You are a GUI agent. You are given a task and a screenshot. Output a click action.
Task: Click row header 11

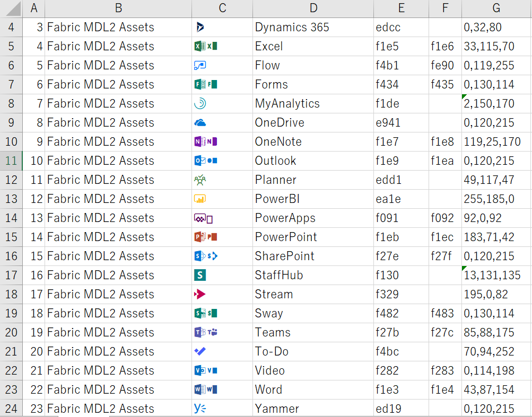pos(11,161)
